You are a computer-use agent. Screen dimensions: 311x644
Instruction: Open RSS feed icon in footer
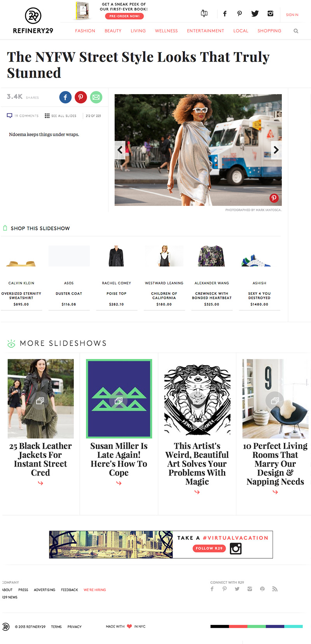pyautogui.click(x=275, y=589)
